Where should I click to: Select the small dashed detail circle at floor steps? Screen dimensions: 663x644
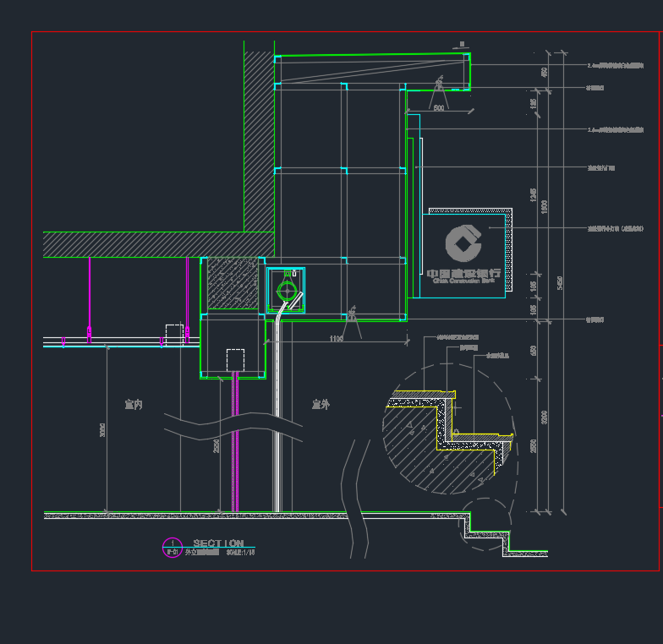click(x=485, y=524)
